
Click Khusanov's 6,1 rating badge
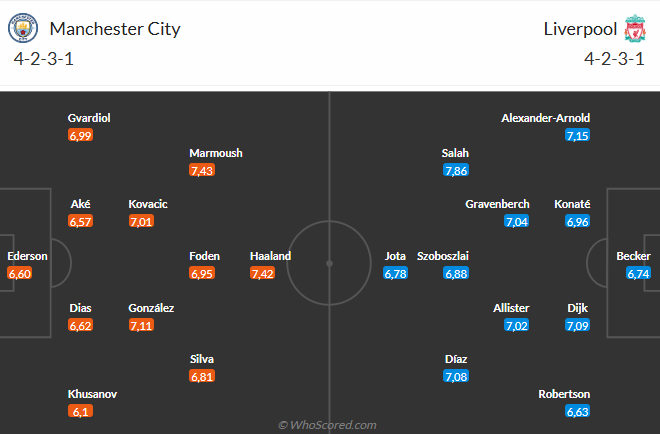pos(80,411)
